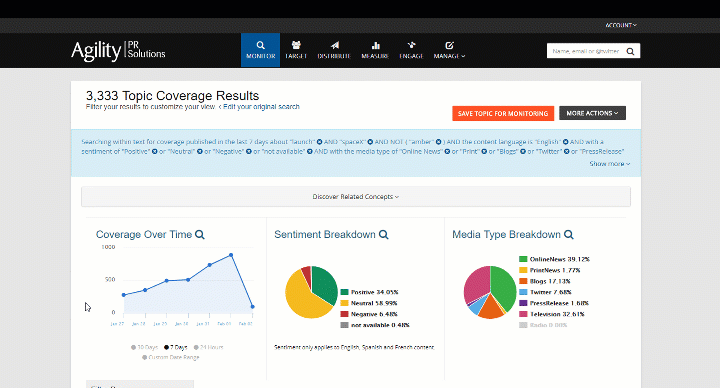Click the Media Type Breakdown heading
This screenshot has width=720, height=388.
point(506,235)
